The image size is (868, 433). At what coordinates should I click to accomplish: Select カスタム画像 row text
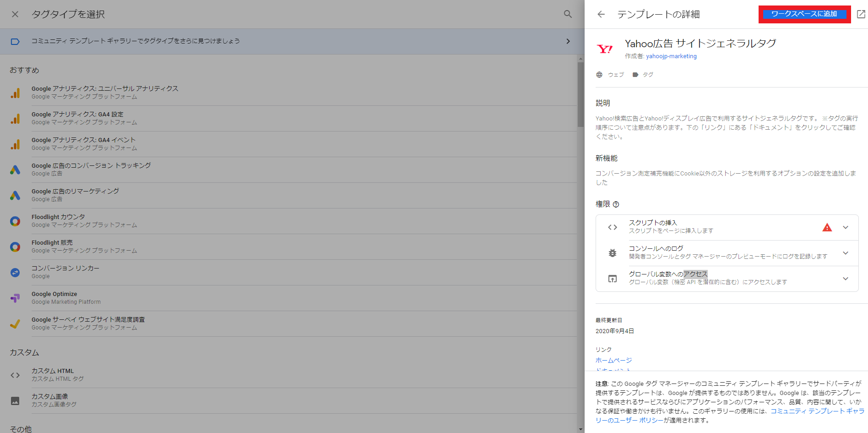coord(50,397)
